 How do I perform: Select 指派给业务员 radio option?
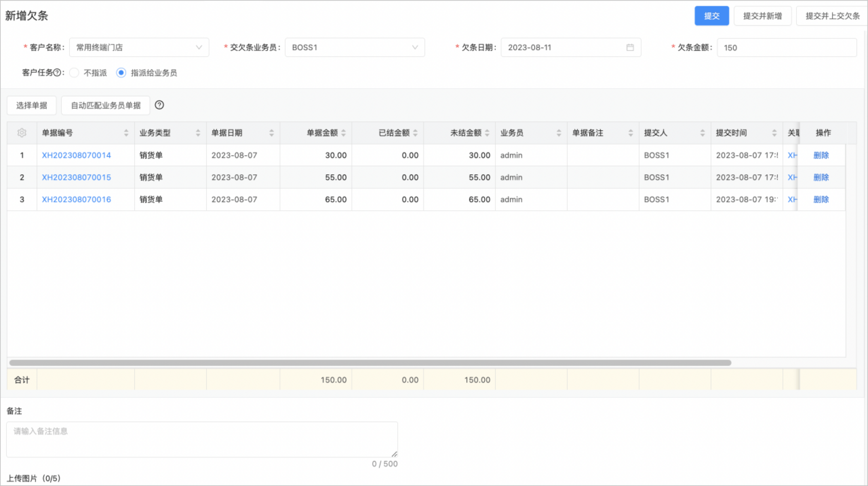121,73
